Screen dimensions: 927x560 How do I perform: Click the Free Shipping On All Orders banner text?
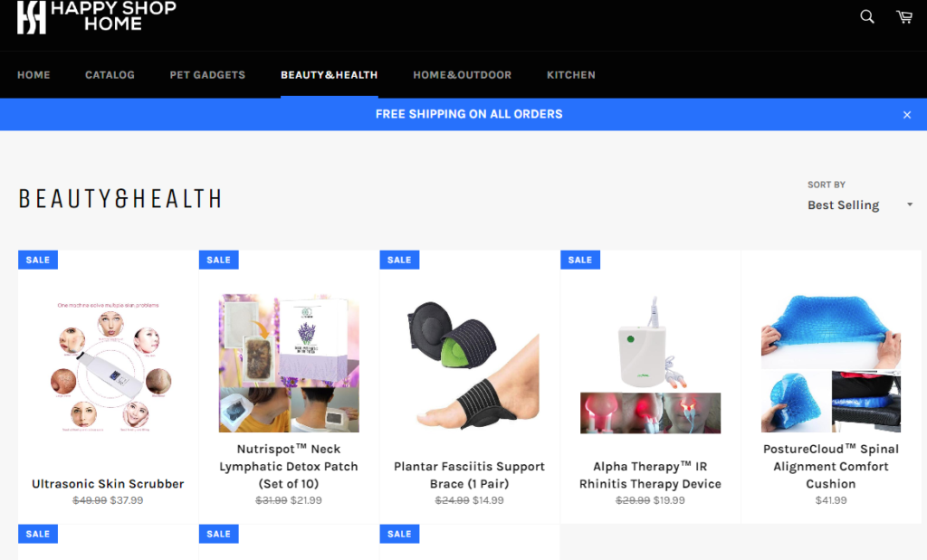470,114
